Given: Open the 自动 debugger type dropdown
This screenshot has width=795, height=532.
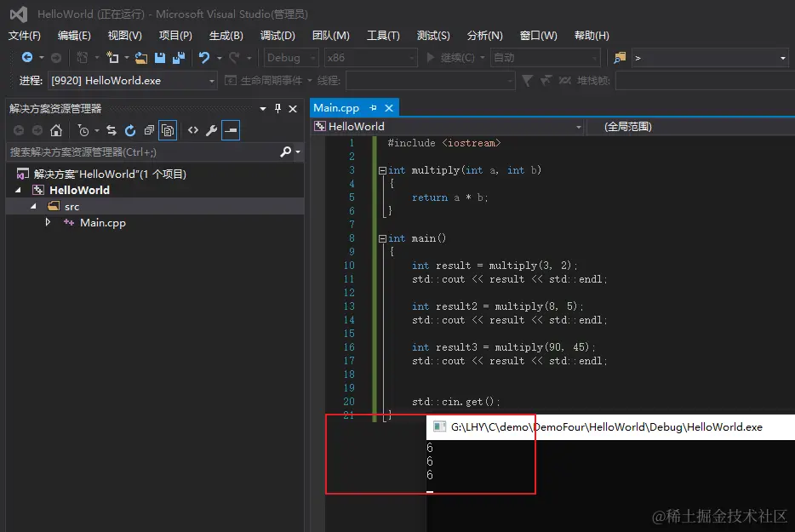Looking at the screenshot, I should tap(545, 58).
